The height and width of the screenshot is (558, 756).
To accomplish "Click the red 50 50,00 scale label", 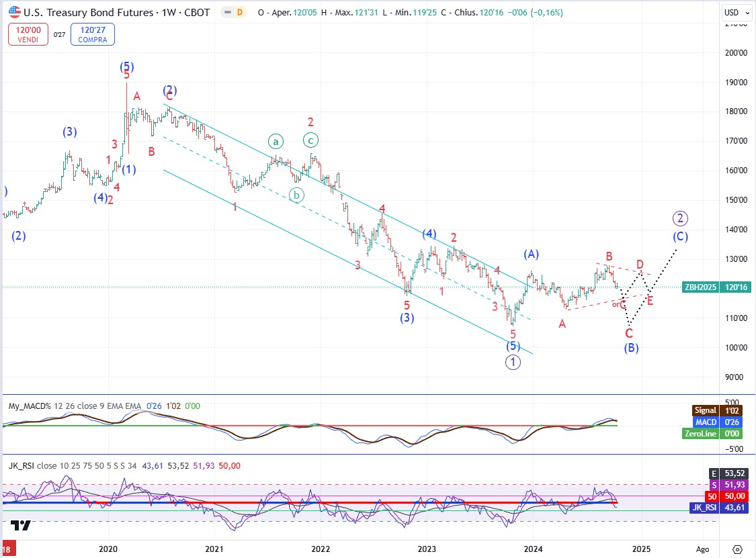I will (x=728, y=496).
